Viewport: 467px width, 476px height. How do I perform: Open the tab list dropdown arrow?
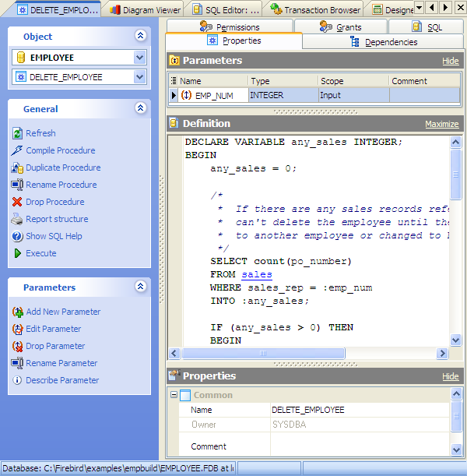click(419, 7)
